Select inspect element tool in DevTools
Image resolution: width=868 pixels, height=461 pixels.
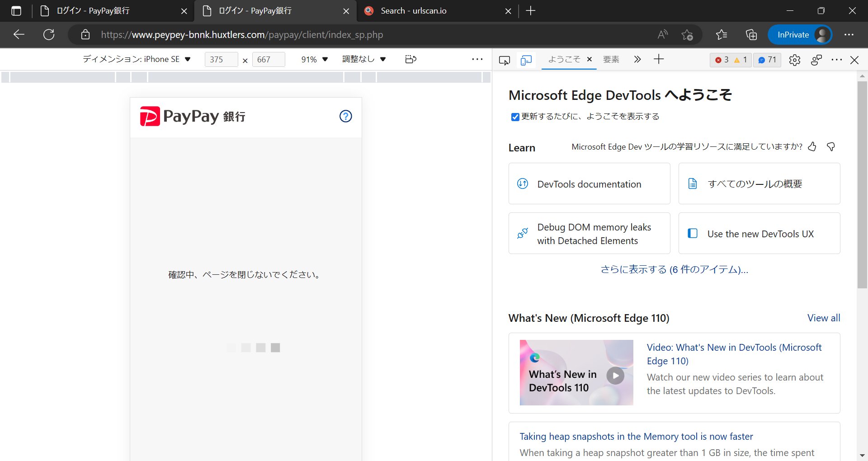coord(505,60)
